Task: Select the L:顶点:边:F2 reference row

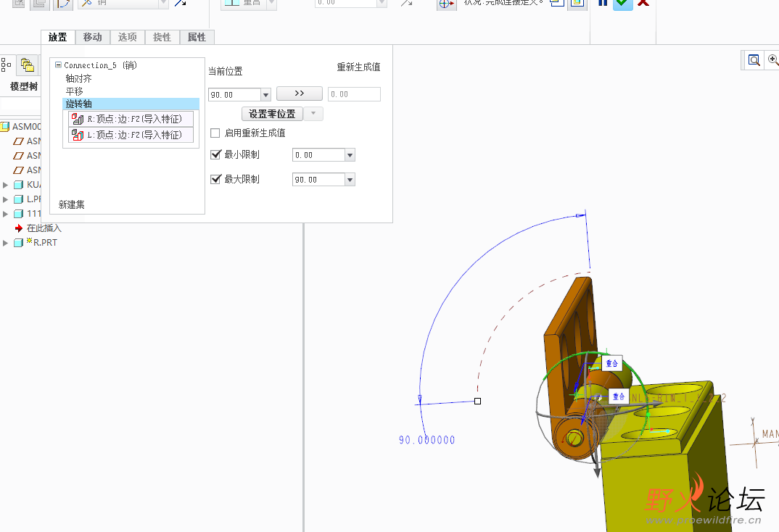Action: 131,135
